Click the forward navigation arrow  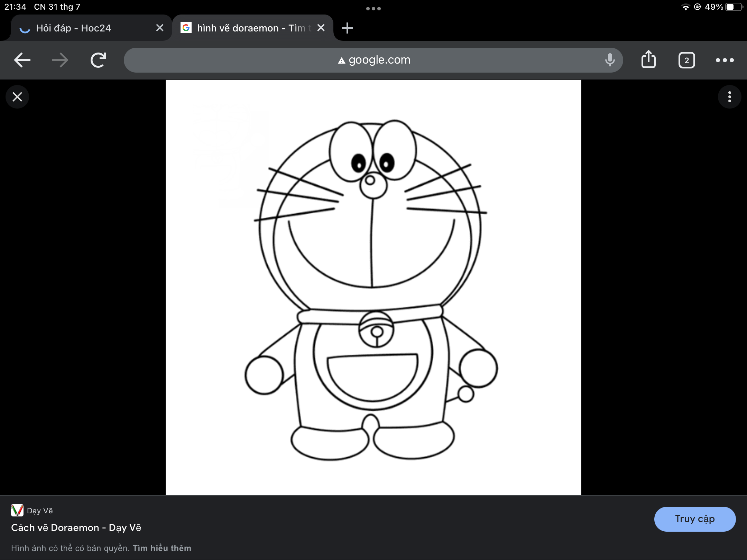60,60
